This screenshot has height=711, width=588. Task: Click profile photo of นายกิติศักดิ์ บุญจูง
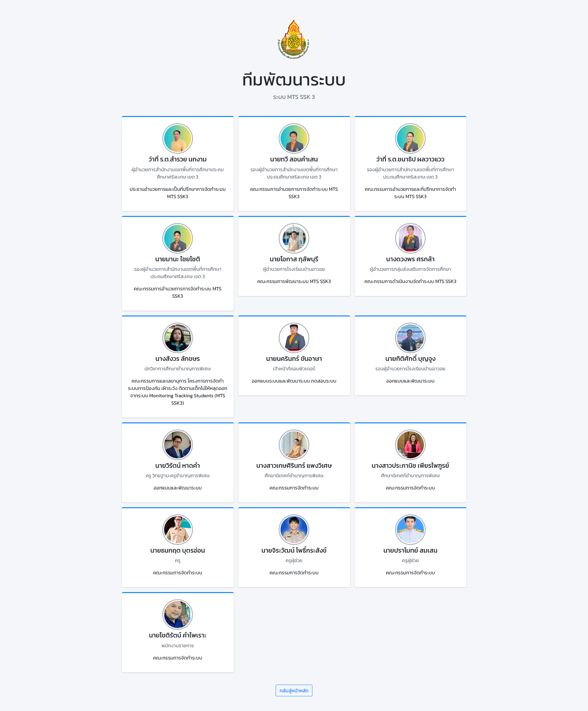tap(410, 338)
